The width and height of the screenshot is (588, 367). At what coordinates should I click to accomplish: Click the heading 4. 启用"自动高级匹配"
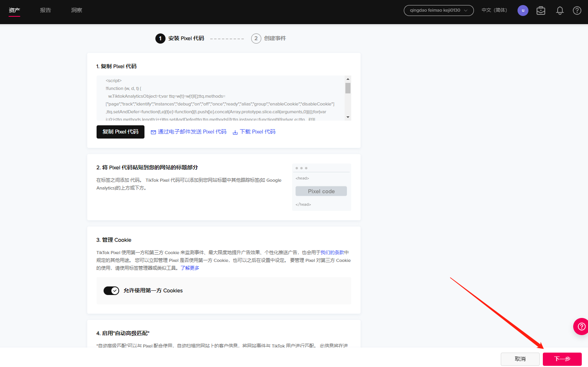(x=123, y=334)
